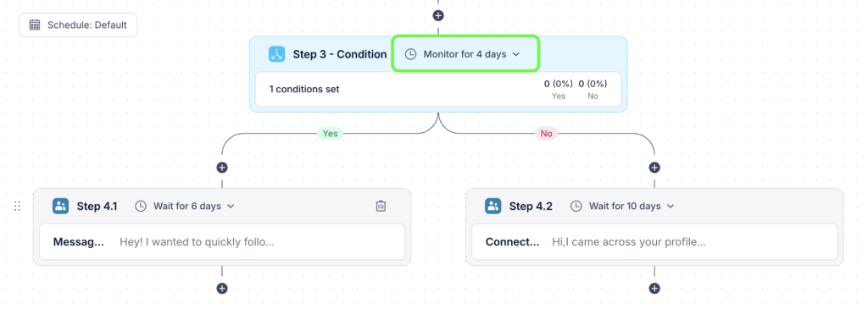868x309 pixels.
Task: Click the calendar icon in the Schedule button
Action: tap(34, 25)
